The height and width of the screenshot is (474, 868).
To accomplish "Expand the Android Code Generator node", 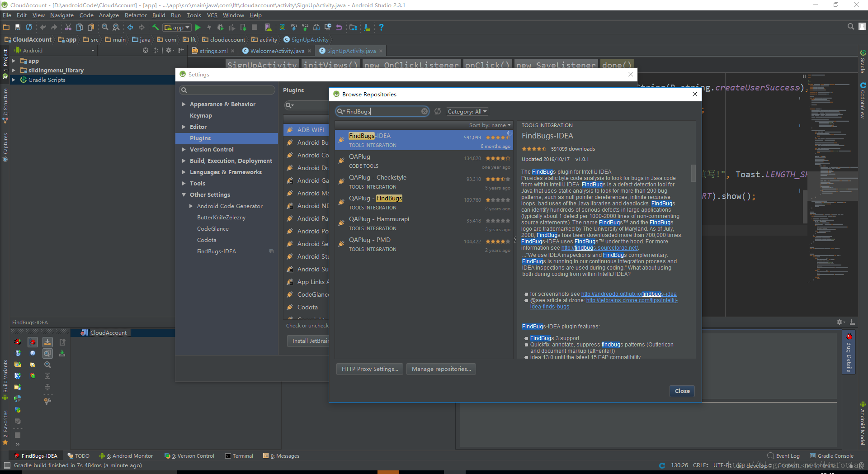I will tap(191, 206).
